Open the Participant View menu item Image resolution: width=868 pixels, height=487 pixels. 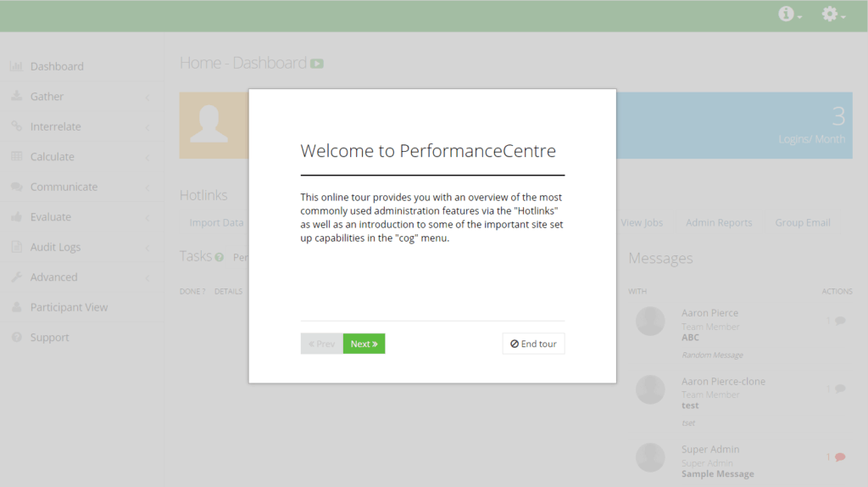(x=82, y=307)
